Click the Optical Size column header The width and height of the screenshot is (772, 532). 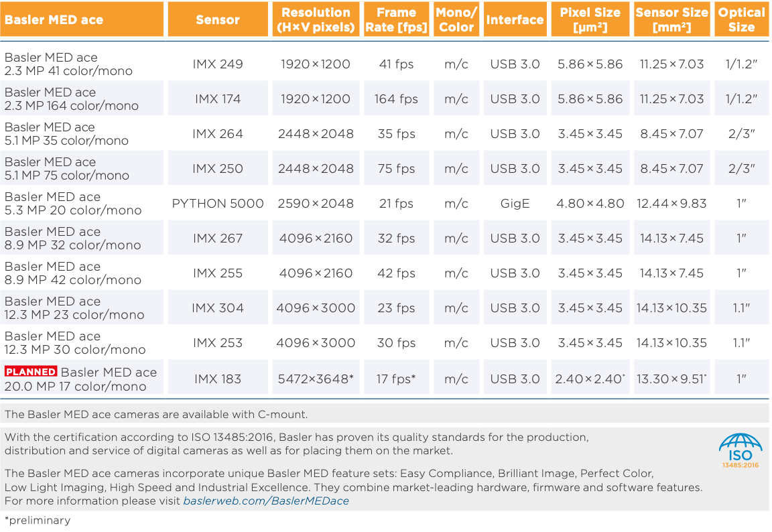[741, 20]
